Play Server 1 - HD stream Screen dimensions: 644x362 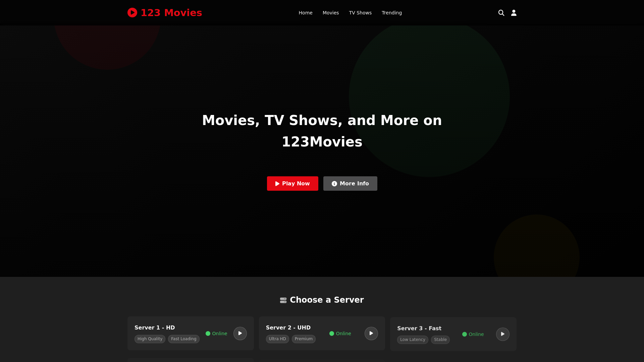pos(240,334)
